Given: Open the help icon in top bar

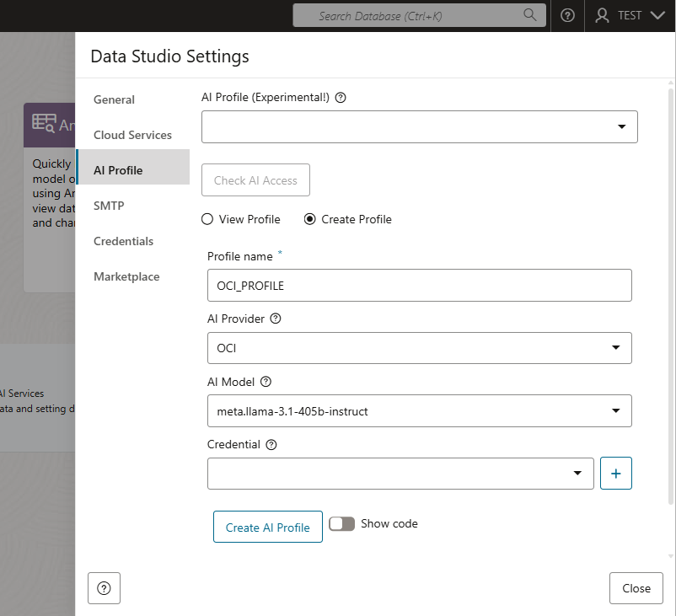Looking at the screenshot, I should point(567,15).
